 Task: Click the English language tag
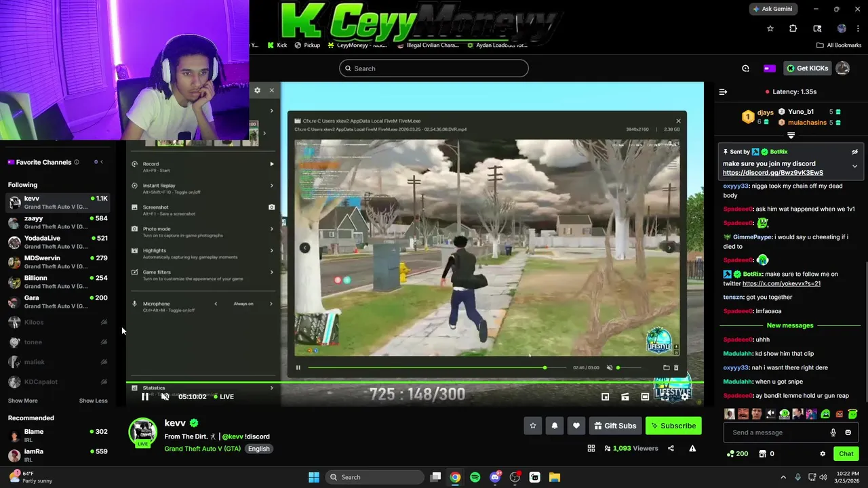258,449
